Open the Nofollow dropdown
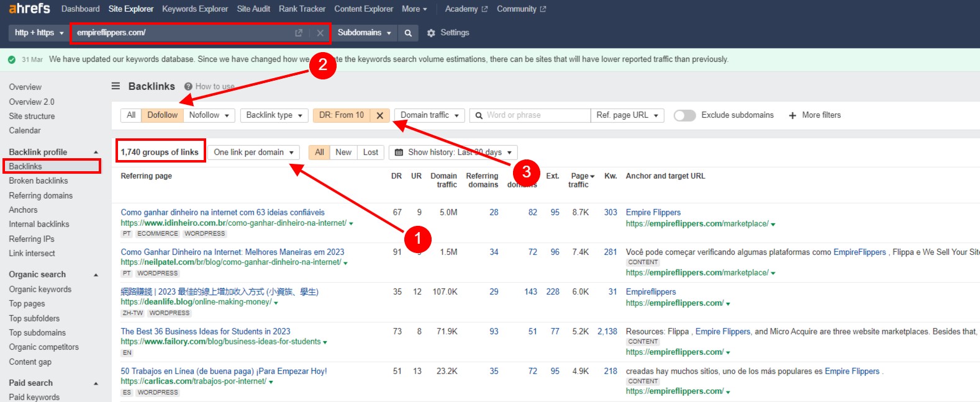Screen dimensions: 980x402 209,115
